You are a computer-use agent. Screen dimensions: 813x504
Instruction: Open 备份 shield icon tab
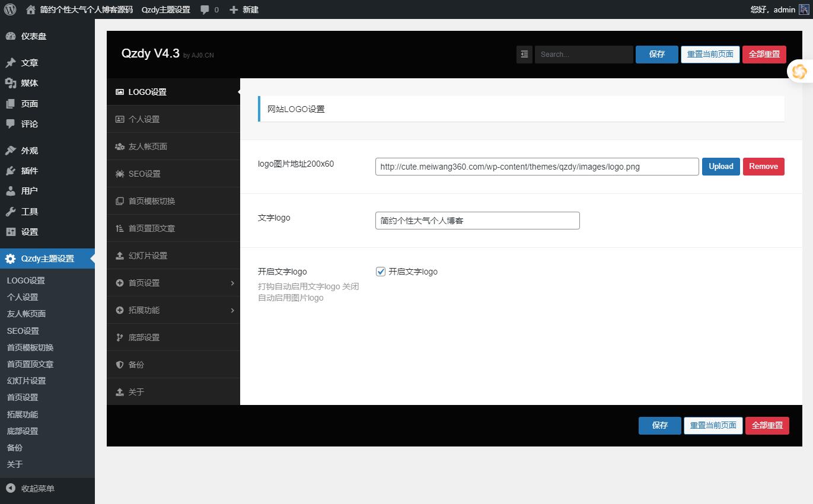point(173,365)
